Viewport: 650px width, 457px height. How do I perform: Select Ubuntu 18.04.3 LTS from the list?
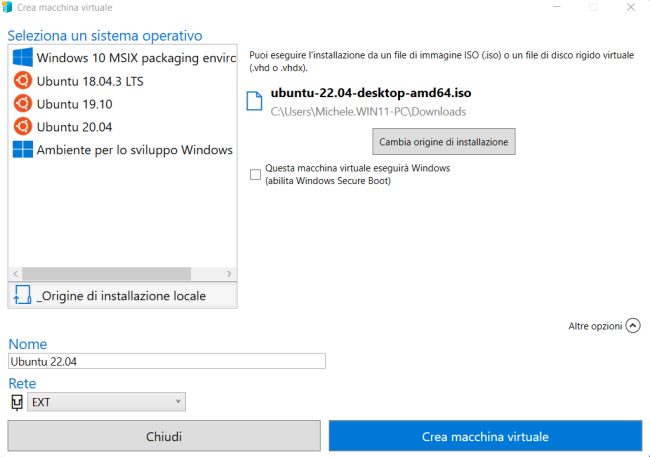point(123,81)
